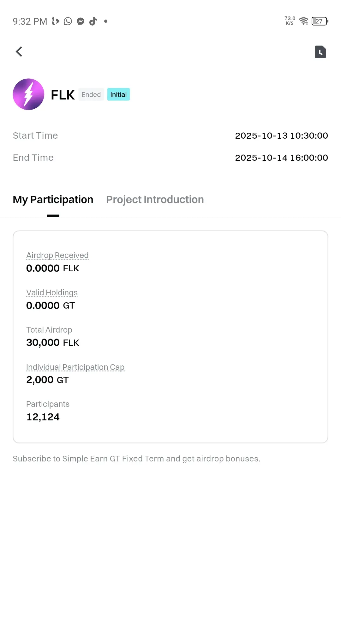Tap the Simple Earn GT subscription note
The image size is (341, 644).
pos(136,459)
